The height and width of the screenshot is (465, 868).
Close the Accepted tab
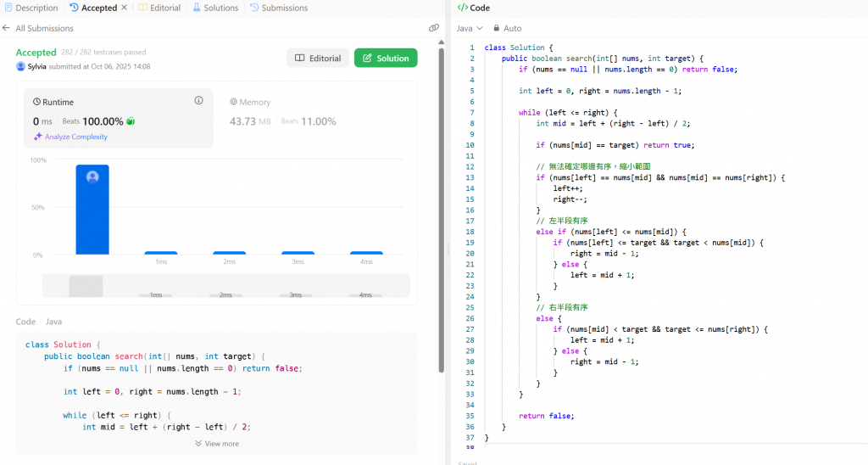124,8
